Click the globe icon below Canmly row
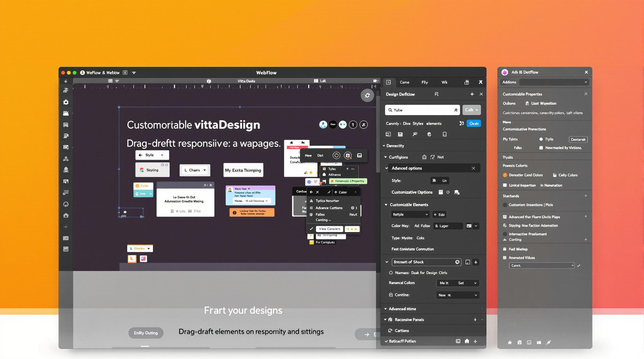644x359 pixels. pos(429,134)
